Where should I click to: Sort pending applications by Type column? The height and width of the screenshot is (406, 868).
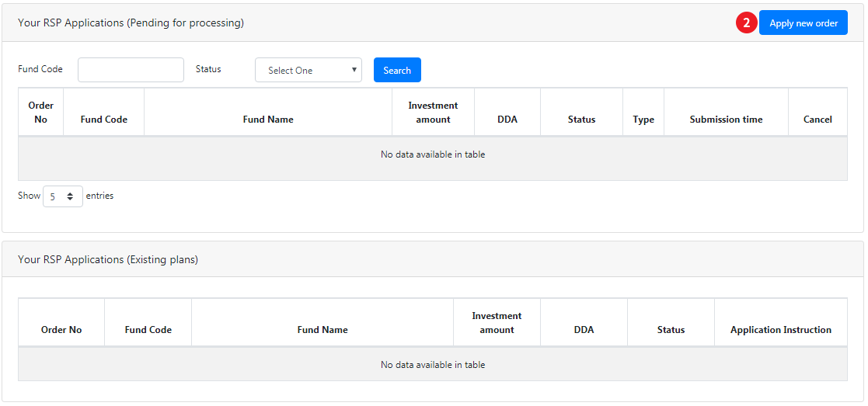click(x=643, y=120)
